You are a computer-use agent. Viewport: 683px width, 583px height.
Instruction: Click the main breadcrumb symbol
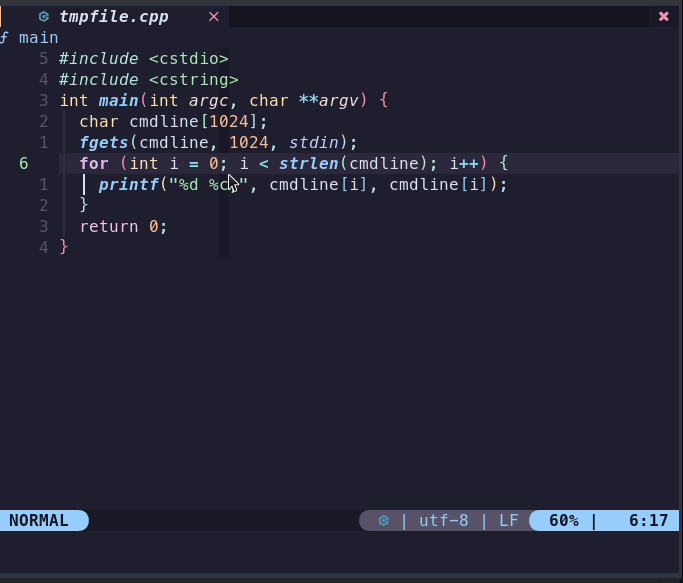(38, 38)
